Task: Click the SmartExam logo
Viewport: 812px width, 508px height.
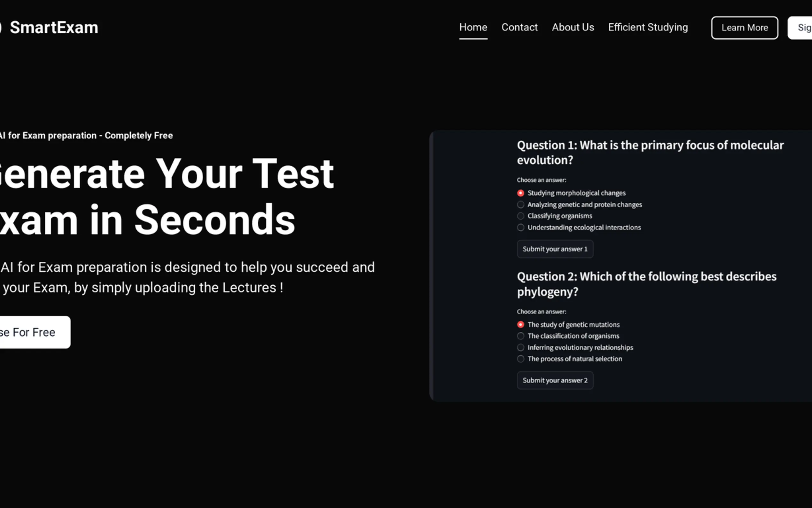Action: click(x=54, y=28)
